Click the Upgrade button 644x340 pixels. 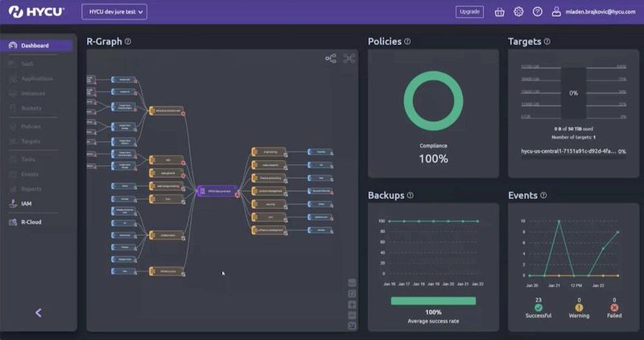tap(469, 12)
